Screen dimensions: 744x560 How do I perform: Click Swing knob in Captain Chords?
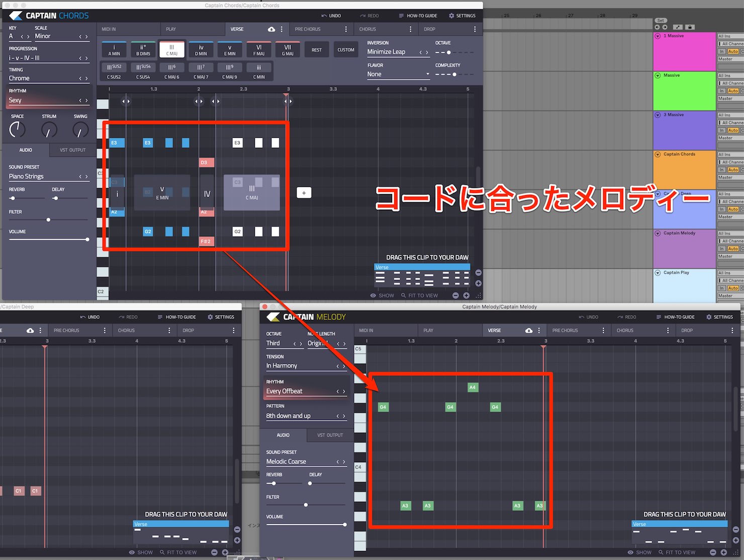(x=80, y=130)
